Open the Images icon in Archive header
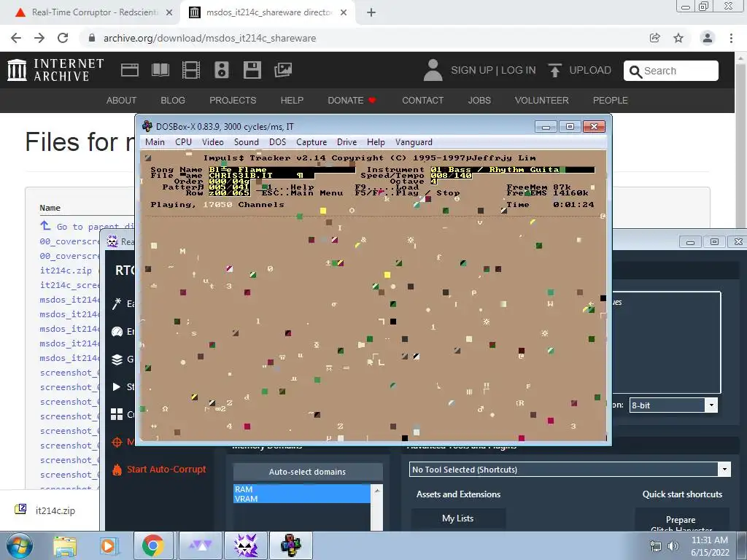 tap(283, 70)
